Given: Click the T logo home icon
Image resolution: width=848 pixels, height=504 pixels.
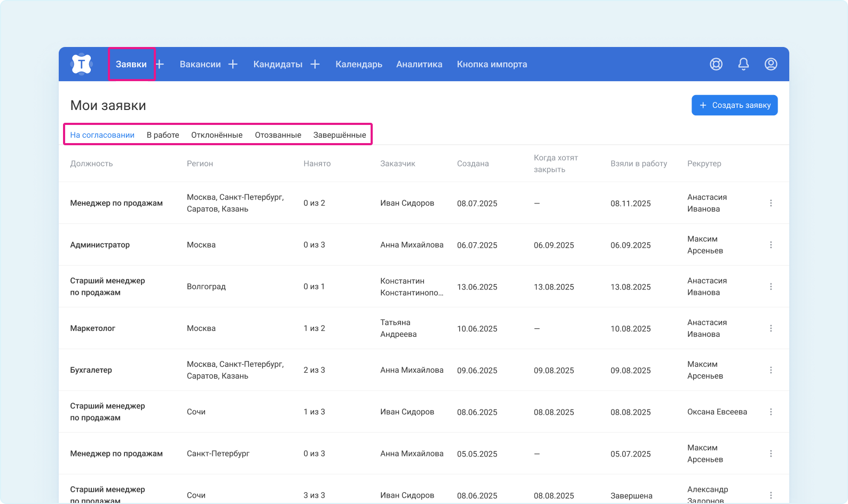Looking at the screenshot, I should pyautogui.click(x=81, y=64).
